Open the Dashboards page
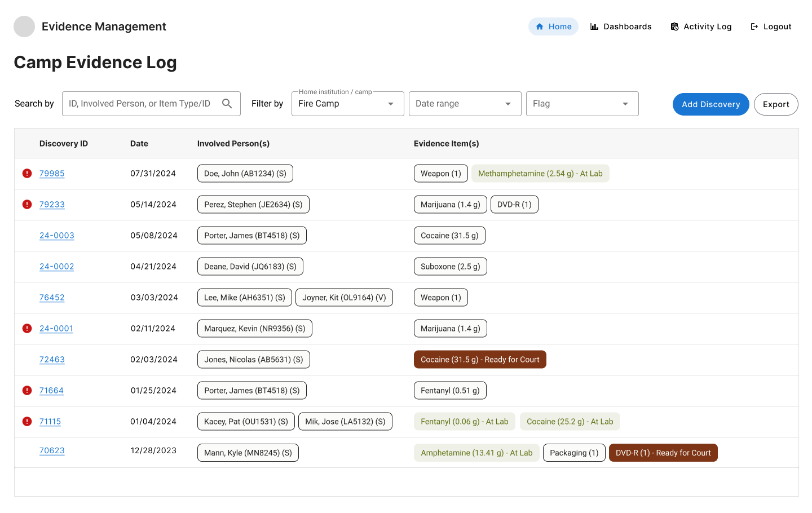812x513 pixels. [x=621, y=26]
